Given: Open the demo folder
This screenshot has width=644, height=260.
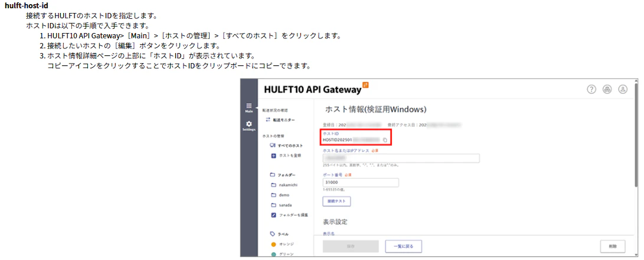Looking at the screenshot, I should pyautogui.click(x=280, y=195).
